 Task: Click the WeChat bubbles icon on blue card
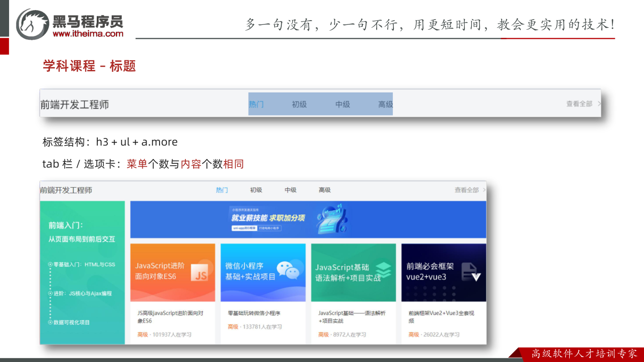pyautogui.click(x=287, y=271)
